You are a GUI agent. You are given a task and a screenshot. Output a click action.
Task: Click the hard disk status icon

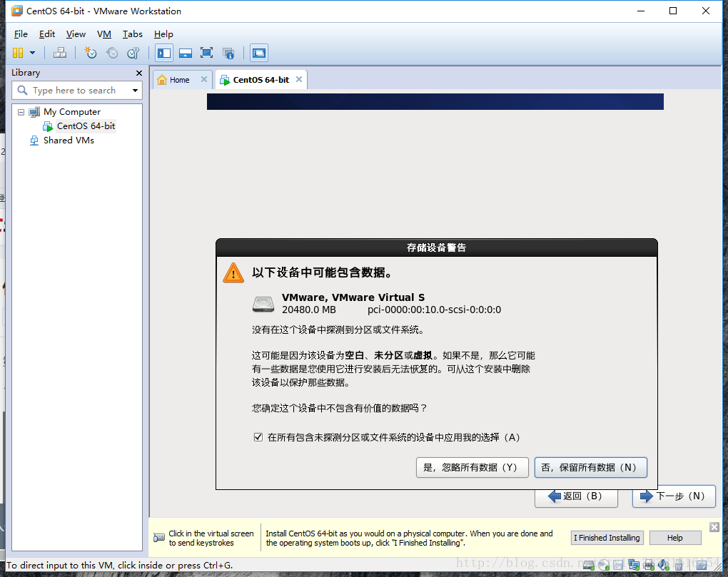589,565
